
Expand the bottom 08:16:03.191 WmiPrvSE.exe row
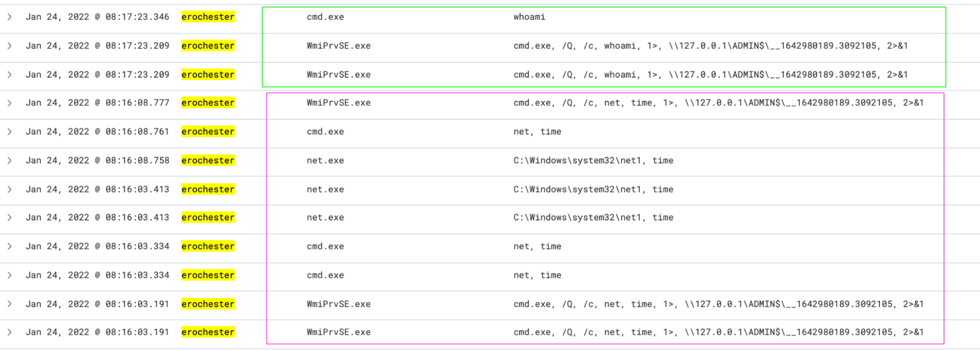[9, 332]
